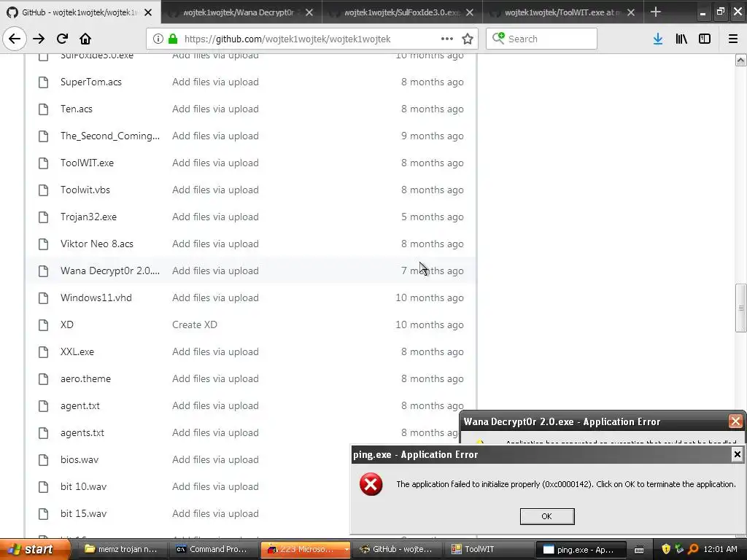Screen dimensions: 747x560
Task: Open the Library bookshelf icon
Action: pyautogui.click(x=681, y=39)
